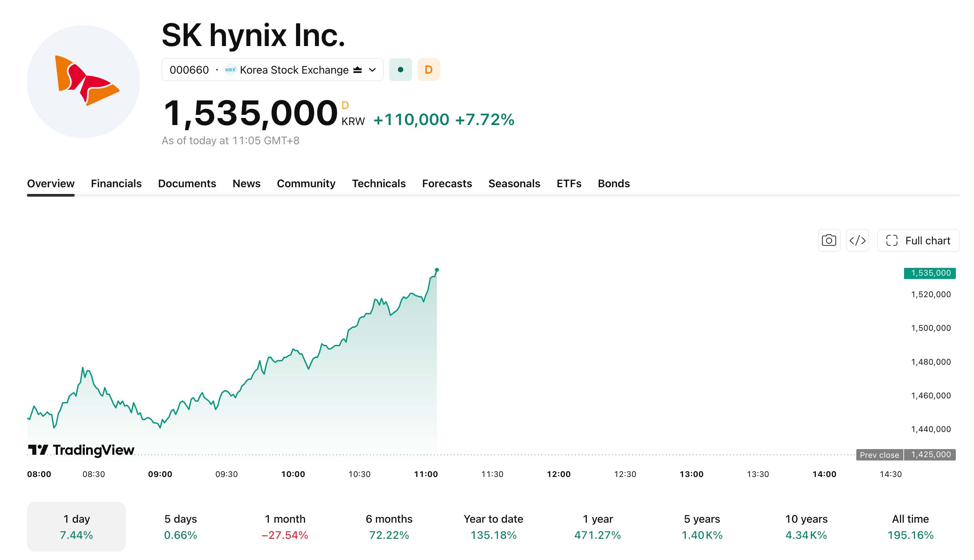Click the green market open status dot
The height and width of the screenshot is (560, 974).
(400, 70)
